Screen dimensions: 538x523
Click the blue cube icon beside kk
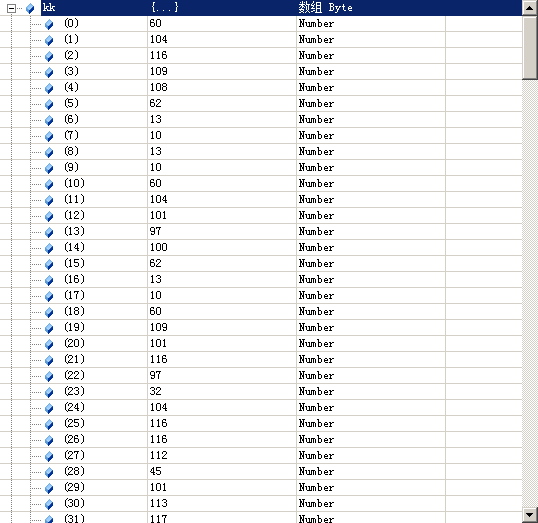(x=30, y=8)
